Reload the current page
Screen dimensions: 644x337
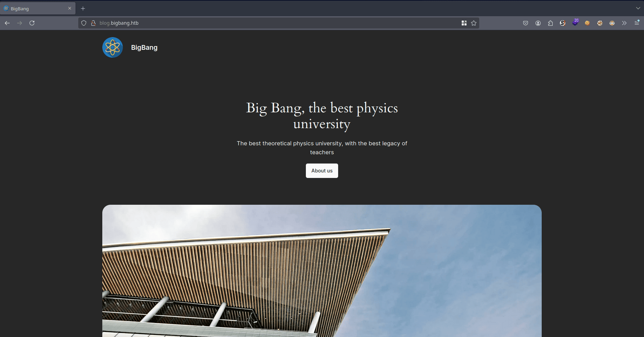(x=32, y=23)
